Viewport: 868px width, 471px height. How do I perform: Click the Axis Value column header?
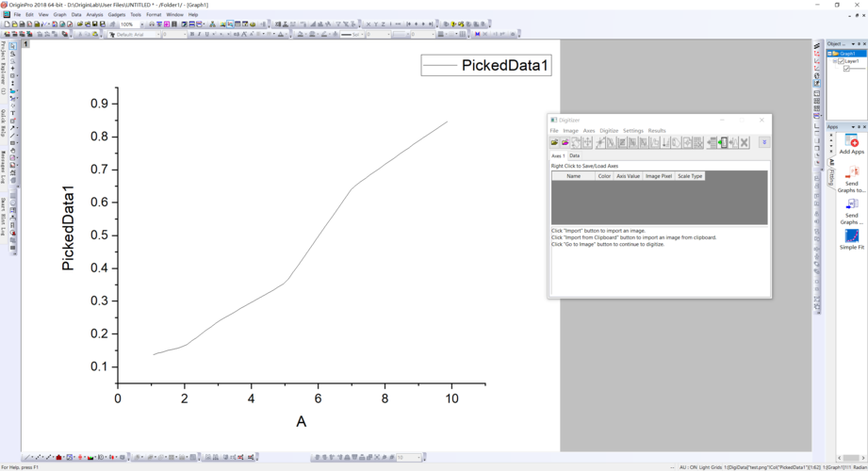pos(628,176)
